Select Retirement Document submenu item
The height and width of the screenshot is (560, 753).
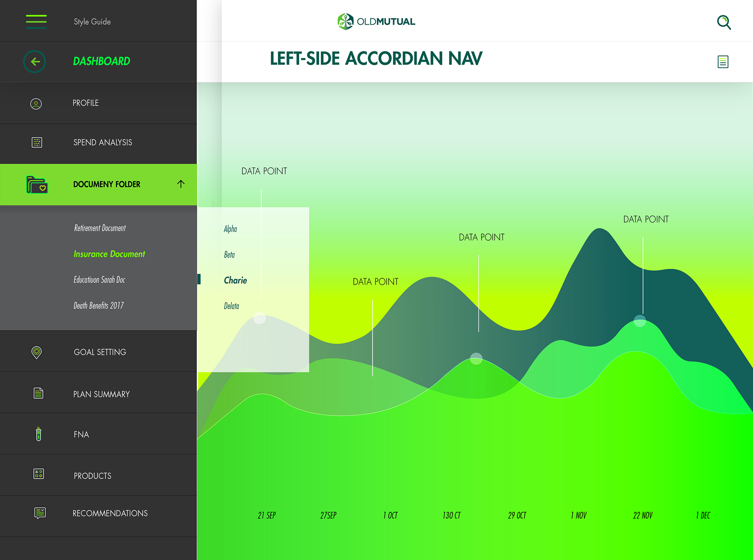click(x=100, y=228)
